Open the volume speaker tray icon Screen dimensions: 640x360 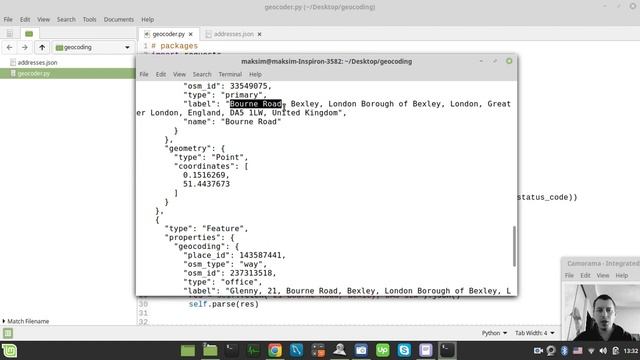pos(603,351)
